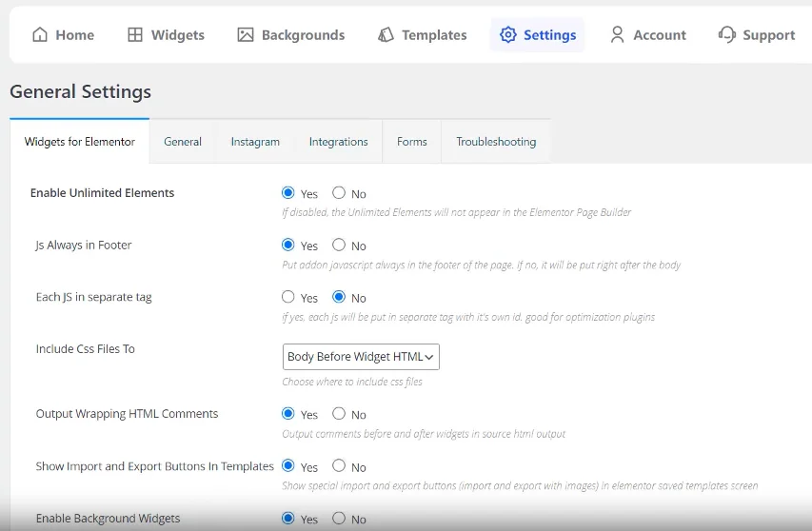The image size is (812, 531).
Task: Click the Support headset icon
Action: [727, 35]
